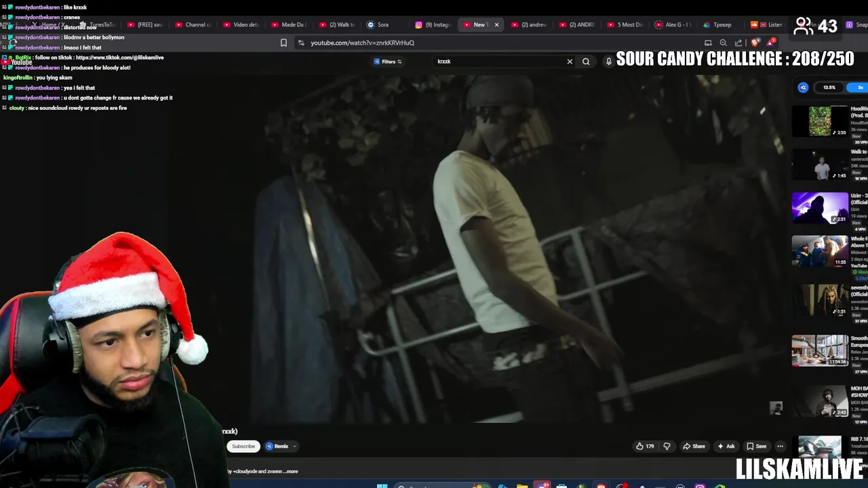868x488 pixels.
Task: Like the video with the thumbs up 179
Action: (x=645, y=446)
